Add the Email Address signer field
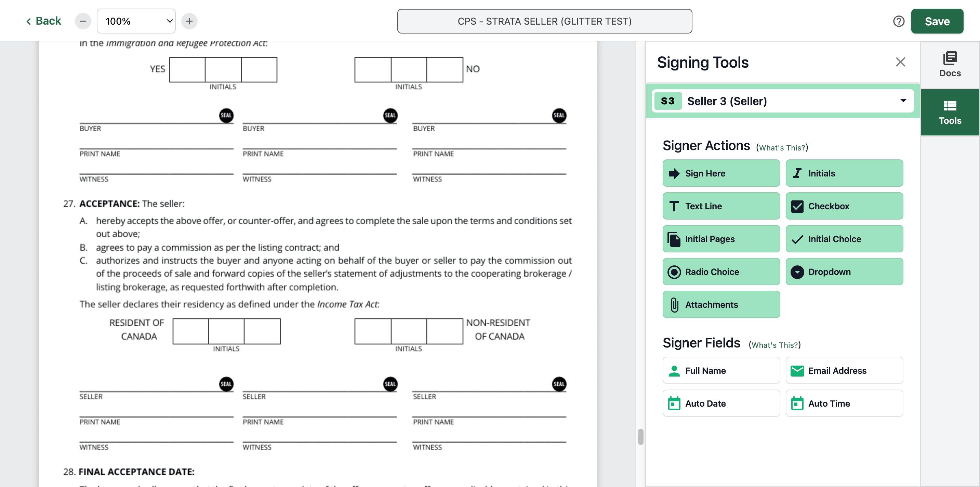Image resolution: width=980 pixels, height=487 pixels. click(844, 370)
